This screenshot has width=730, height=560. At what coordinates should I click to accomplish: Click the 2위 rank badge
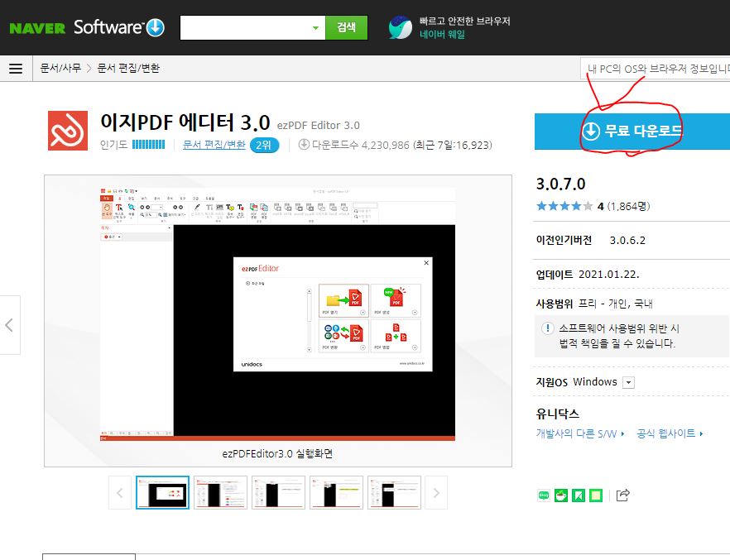point(265,145)
